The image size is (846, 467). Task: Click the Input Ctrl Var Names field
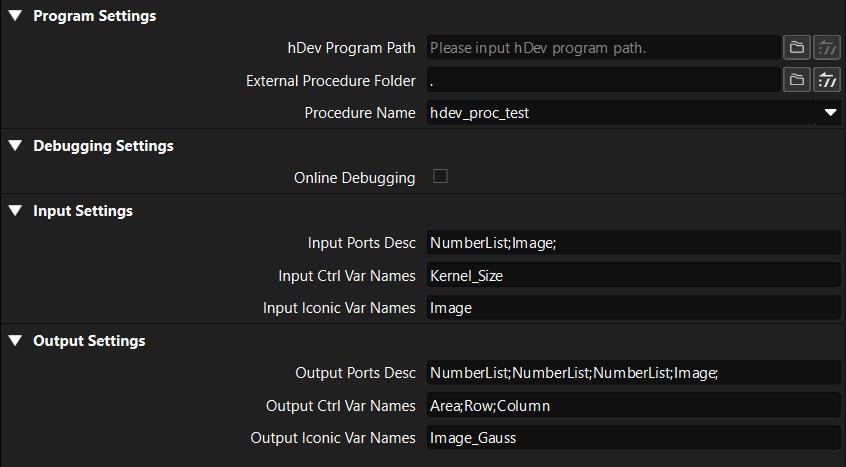tap(632, 275)
